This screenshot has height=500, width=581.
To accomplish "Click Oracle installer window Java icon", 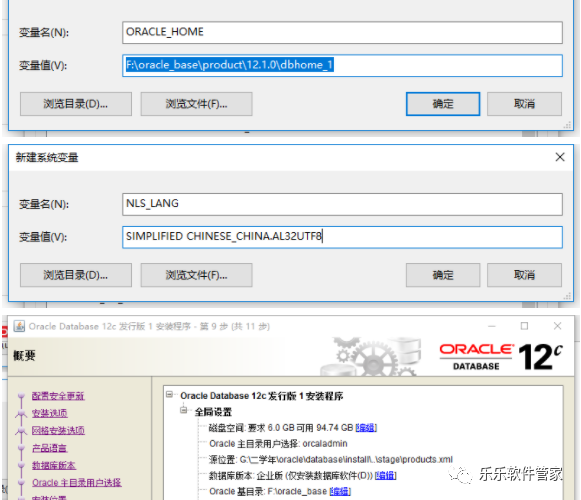I will [19, 326].
